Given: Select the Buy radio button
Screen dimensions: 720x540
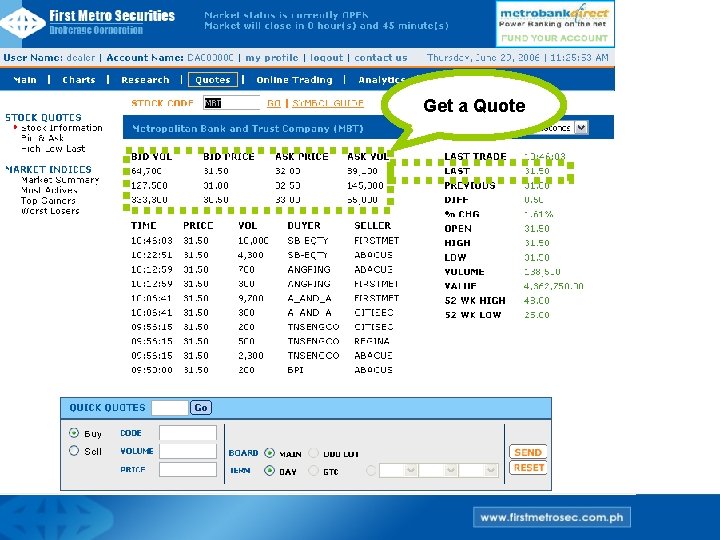Looking at the screenshot, I should [74, 433].
